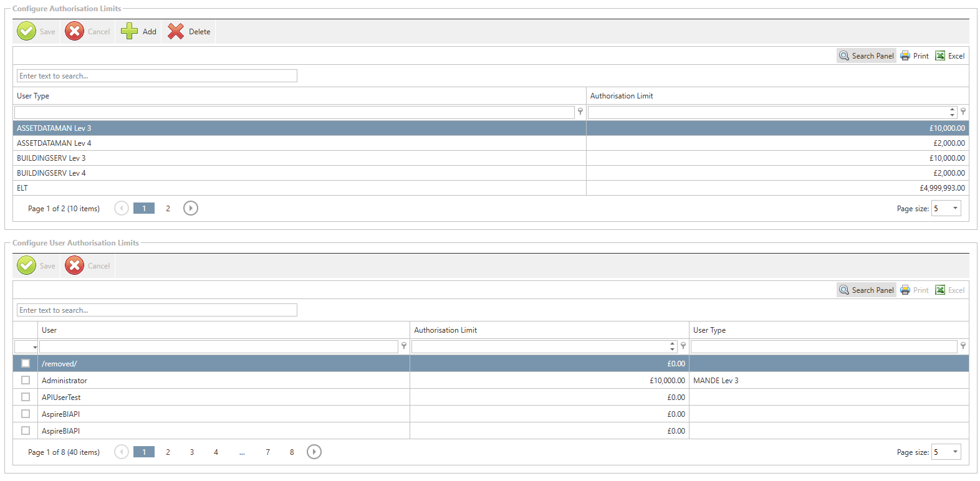This screenshot has width=980, height=481.
Task: Open Search Panel in user limits grid
Action: pos(866,290)
